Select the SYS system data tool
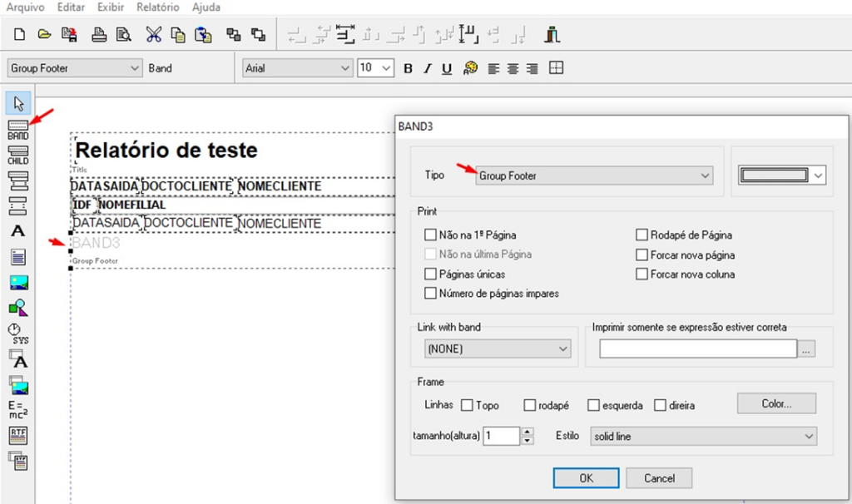The width and height of the screenshot is (852, 504). 17,334
